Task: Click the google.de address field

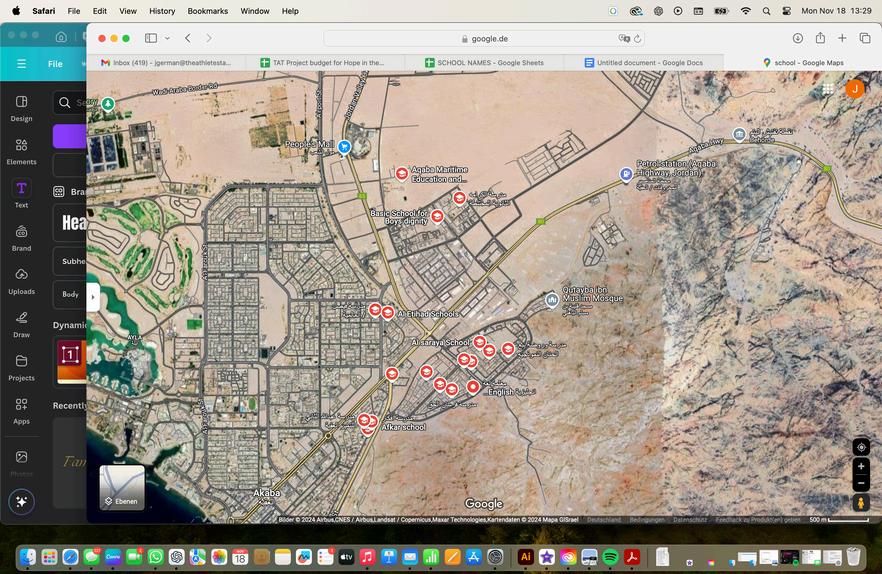Action: (484, 39)
